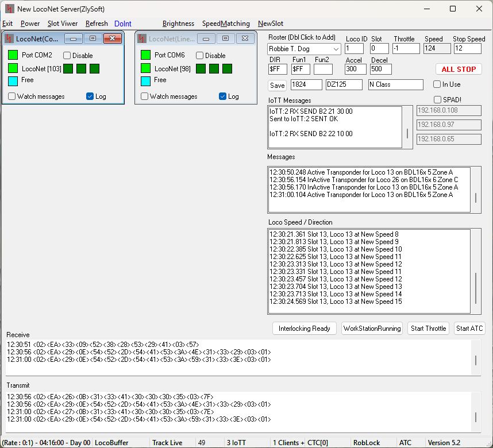
Task: Open the Slot Viwer menu
Action: click(x=63, y=24)
